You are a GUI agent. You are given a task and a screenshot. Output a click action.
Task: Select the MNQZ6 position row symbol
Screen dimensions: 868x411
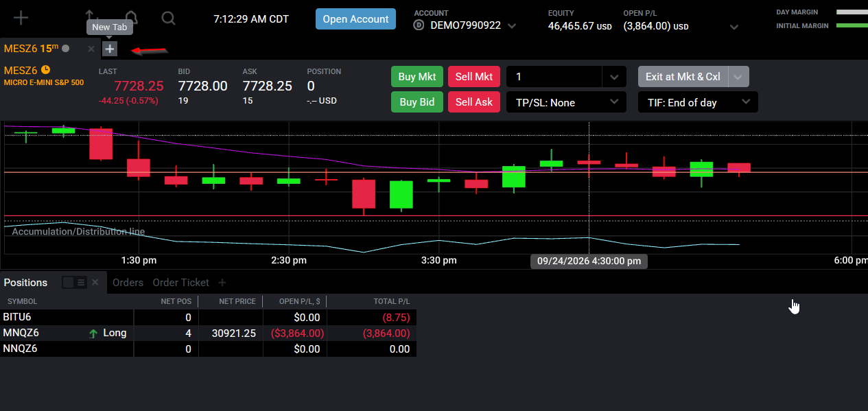(21, 333)
